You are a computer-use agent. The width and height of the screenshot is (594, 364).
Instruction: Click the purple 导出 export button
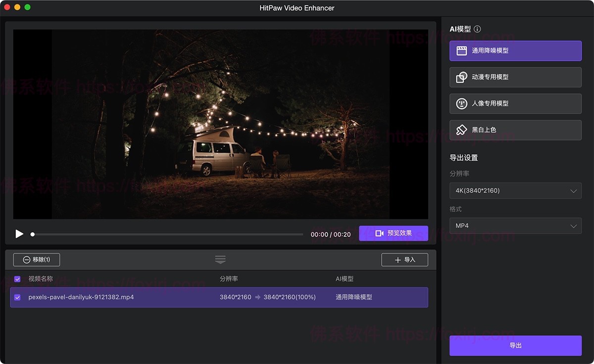tap(515, 346)
